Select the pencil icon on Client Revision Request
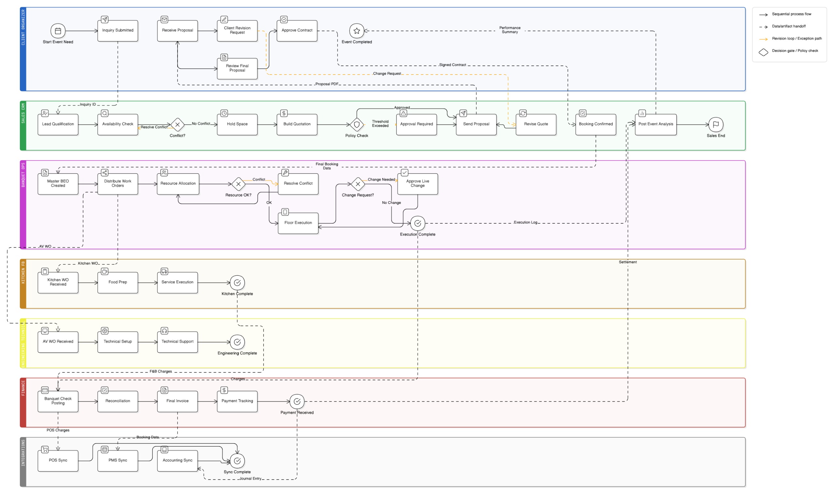The image size is (834, 504). pyautogui.click(x=224, y=20)
